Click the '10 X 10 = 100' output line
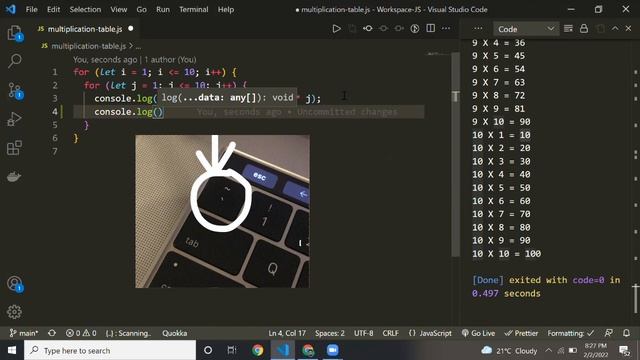The width and height of the screenshot is (640, 360). pos(507,254)
